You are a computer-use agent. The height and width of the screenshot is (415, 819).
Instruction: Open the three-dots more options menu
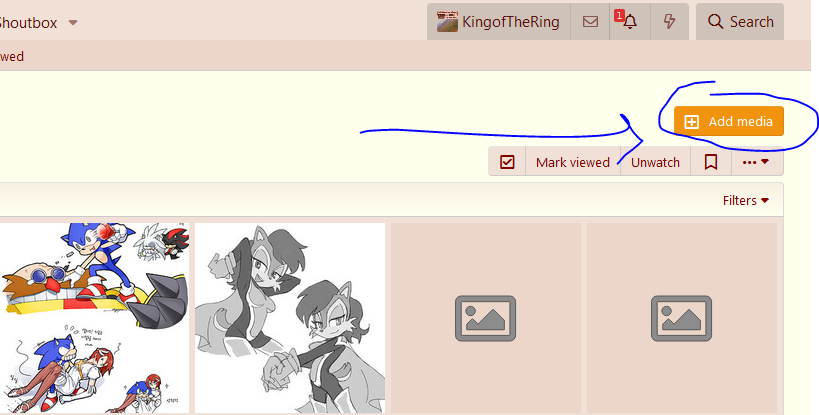pyautogui.click(x=756, y=162)
